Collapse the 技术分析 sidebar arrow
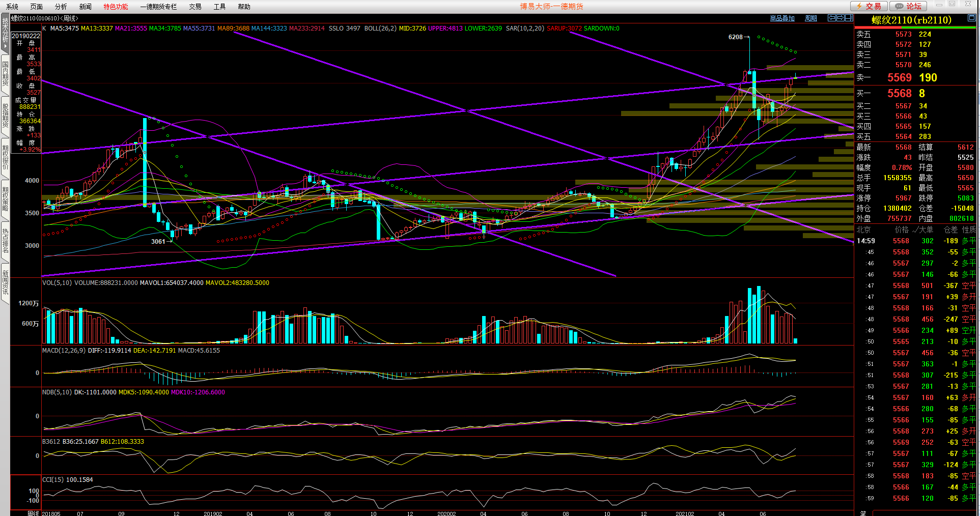 (5, 46)
